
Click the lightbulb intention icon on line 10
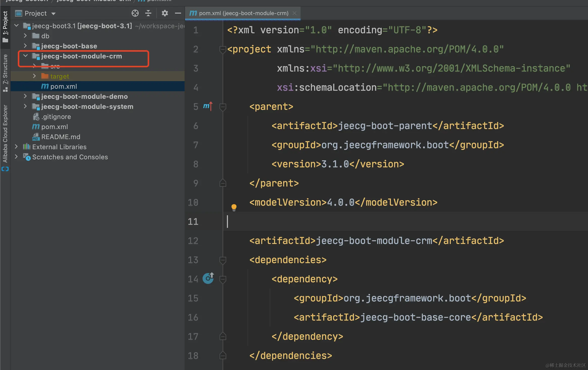(x=234, y=207)
